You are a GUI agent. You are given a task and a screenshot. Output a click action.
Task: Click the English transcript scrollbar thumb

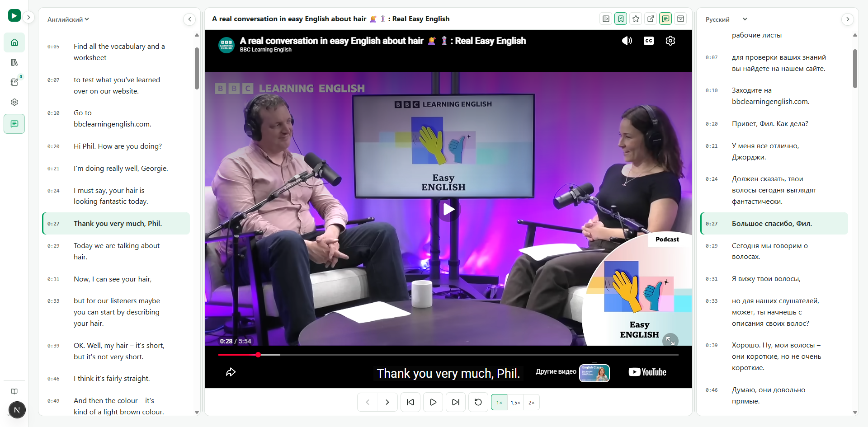[197, 68]
